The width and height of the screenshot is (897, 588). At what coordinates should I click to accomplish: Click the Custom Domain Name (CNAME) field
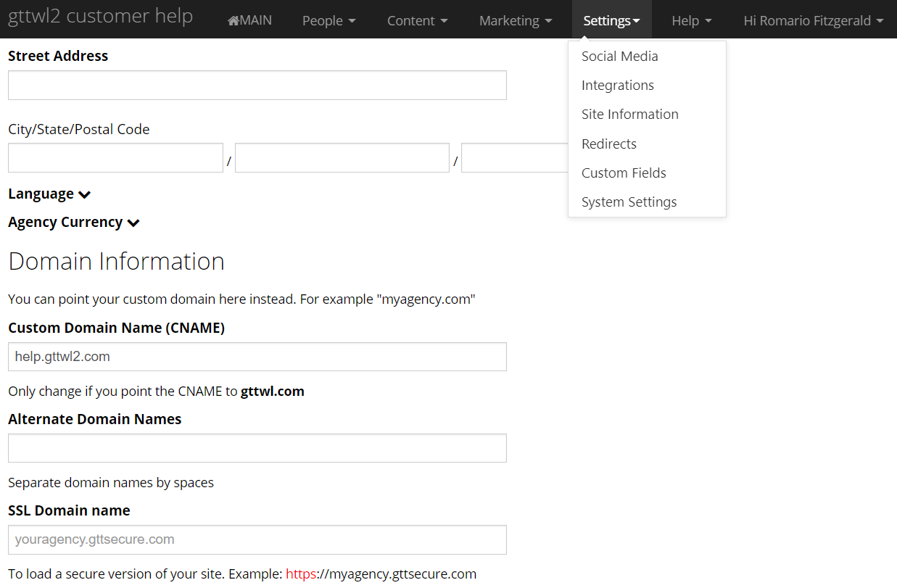point(257,357)
